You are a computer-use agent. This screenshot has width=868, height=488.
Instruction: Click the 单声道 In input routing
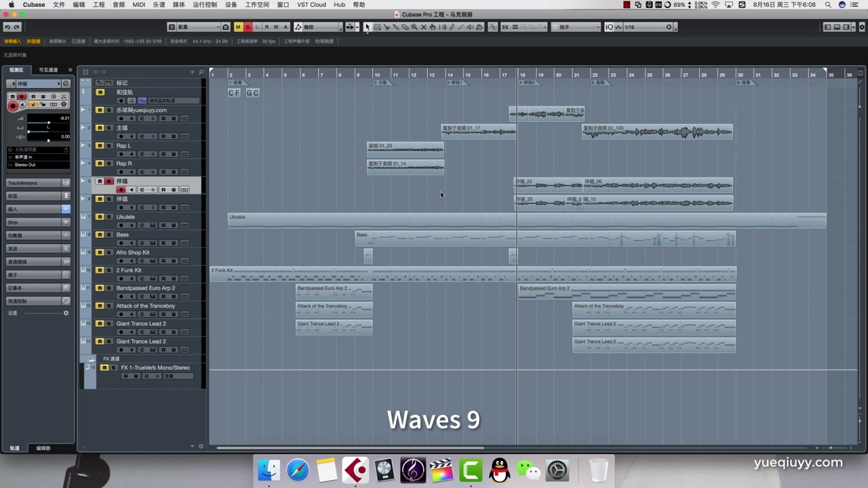(38, 157)
